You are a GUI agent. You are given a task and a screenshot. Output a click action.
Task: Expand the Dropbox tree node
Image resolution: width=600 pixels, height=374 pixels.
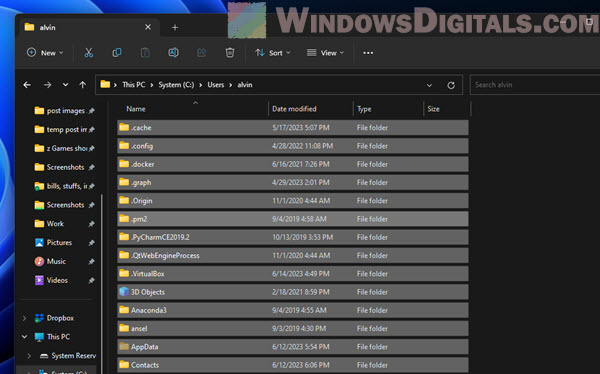pos(24,318)
